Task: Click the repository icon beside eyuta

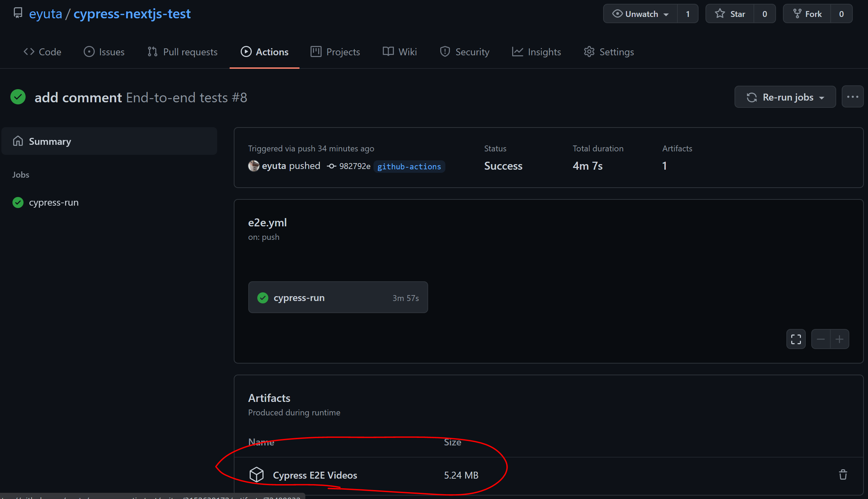Action: pos(18,13)
